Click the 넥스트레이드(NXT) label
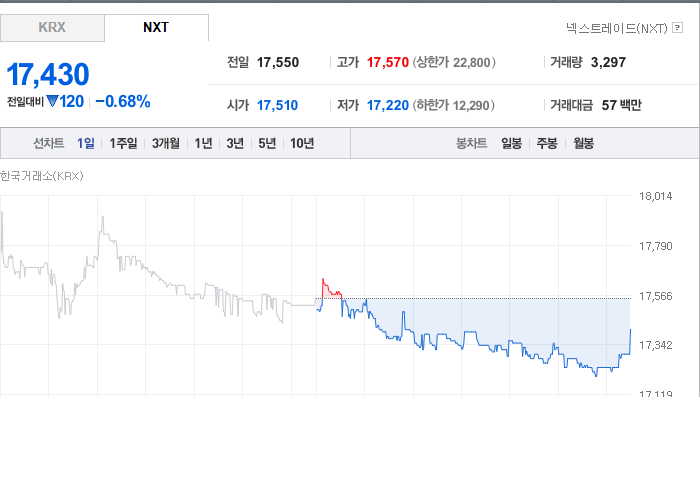 [617, 28]
